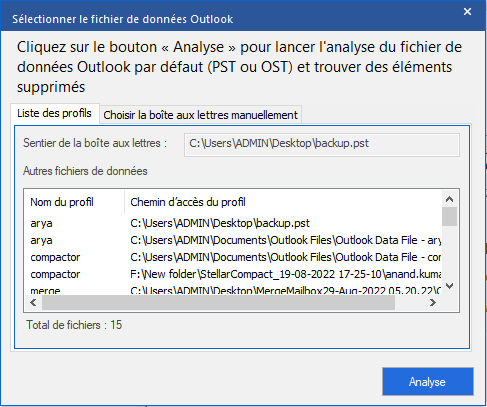Screen dimensions: 487x407
Task: Click the scroll right arrow
Action: [433, 303]
